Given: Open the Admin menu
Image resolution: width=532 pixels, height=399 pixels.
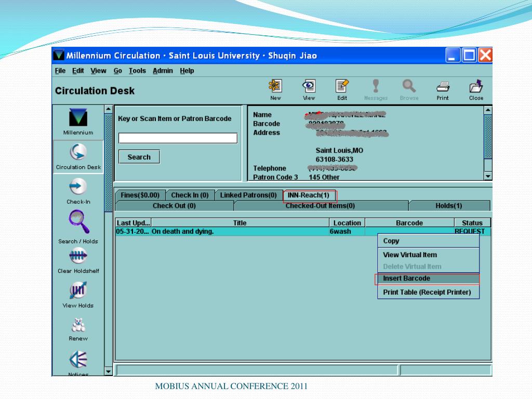Looking at the screenshot, I should tap(163, 71).
